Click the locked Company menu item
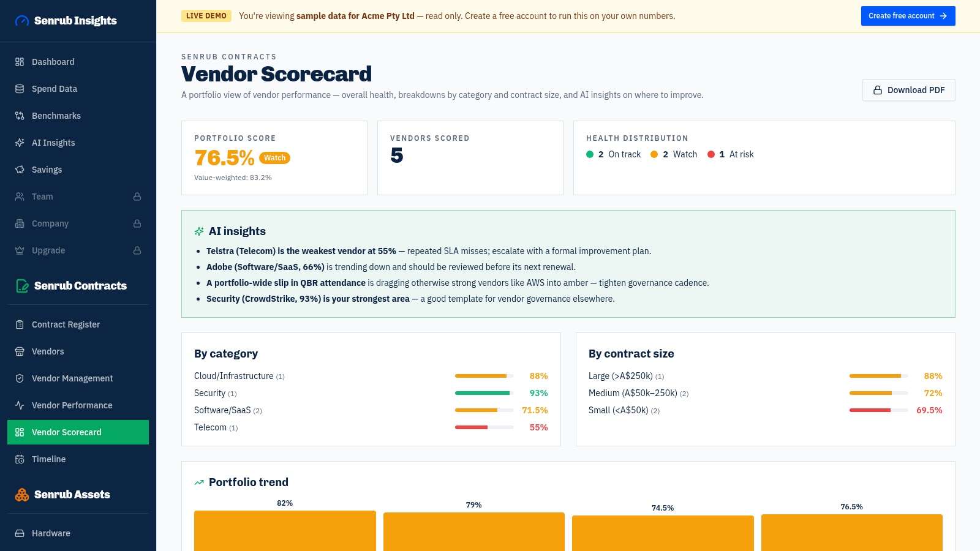 78,223
